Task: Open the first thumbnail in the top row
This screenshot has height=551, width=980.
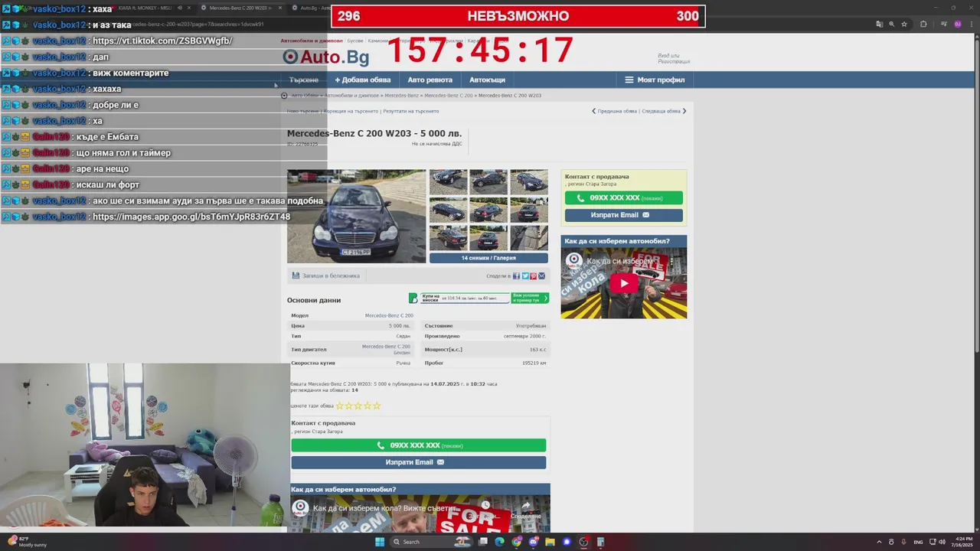Action: [x=449, y=182]
